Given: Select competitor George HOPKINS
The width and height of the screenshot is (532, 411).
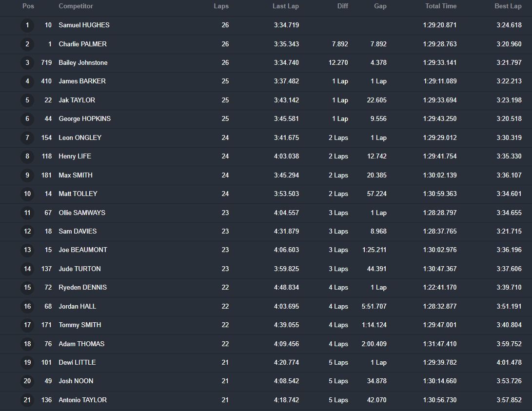Looking at the screenshot, I should [84, 119].
